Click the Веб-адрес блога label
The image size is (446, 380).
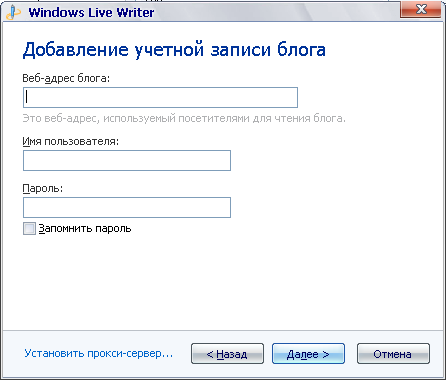tap(66, 78)
